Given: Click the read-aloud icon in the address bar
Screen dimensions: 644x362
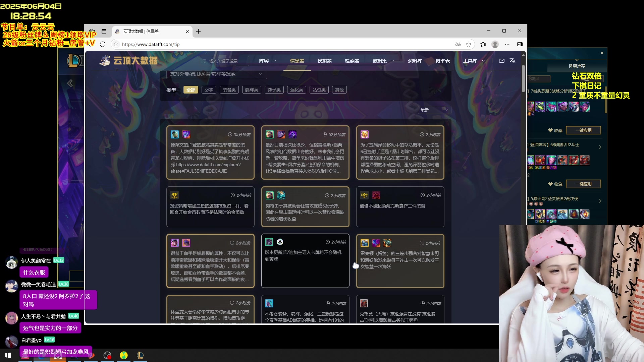Looking at the screenshot, I should [458, 44].
